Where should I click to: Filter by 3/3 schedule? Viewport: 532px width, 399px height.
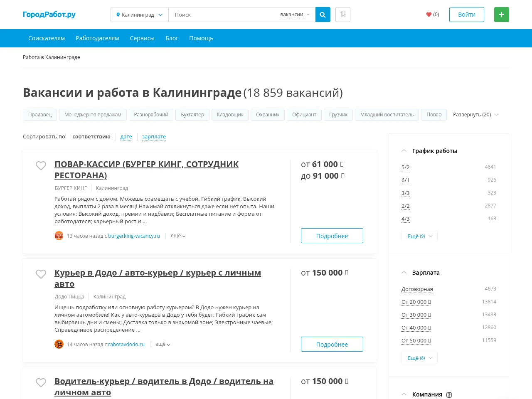point(406,193)
